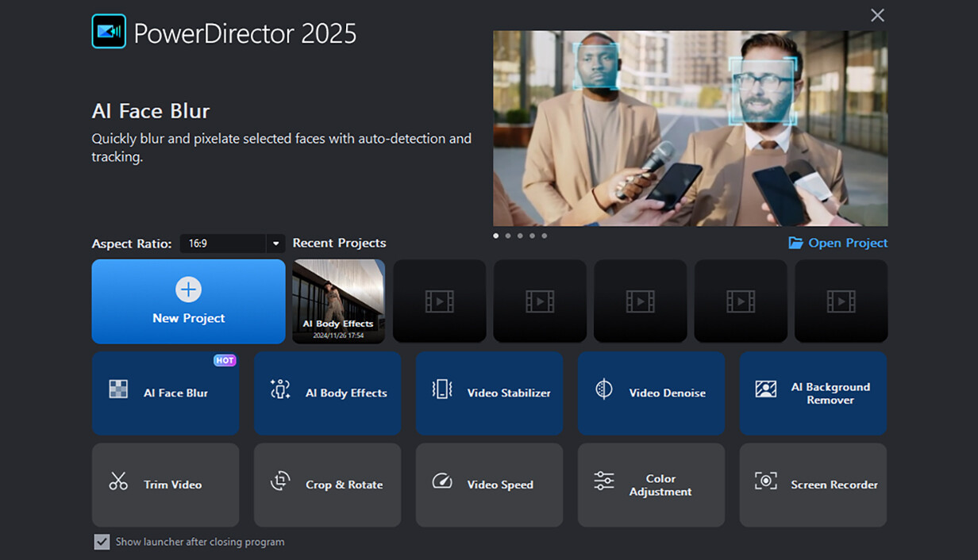
Task: Select the second carousel dot under preview
Action: click(x=507, y=236)
